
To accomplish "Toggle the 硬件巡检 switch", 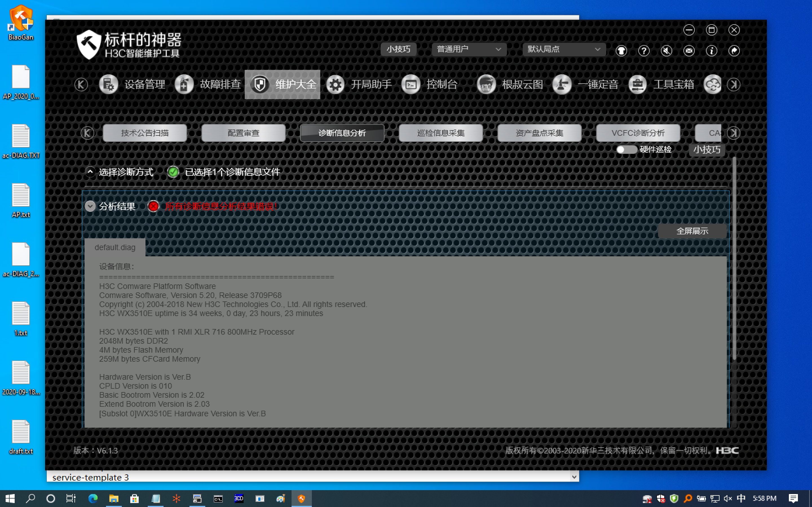I will pyautogui.click(x=626, y=150).
